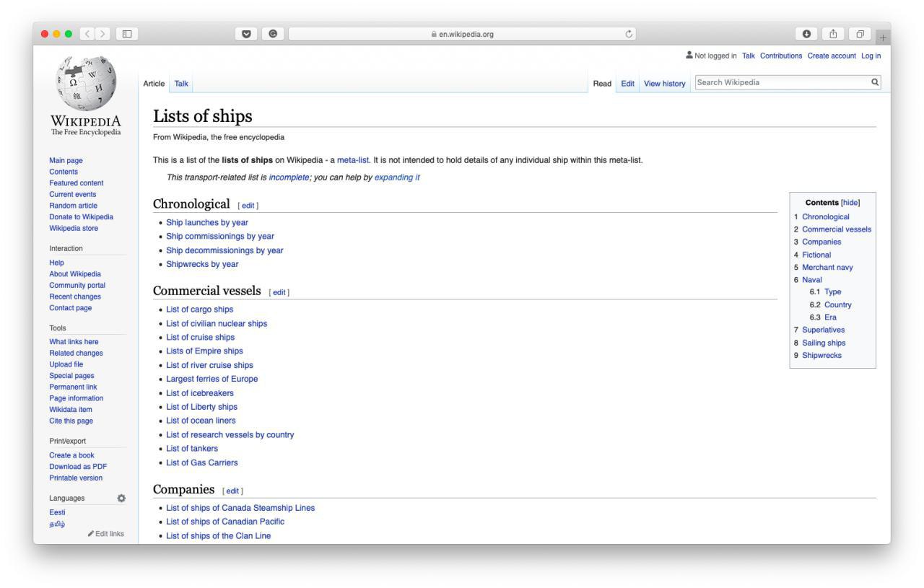
Task: Open Printable version link
Action: coord(76,478)
